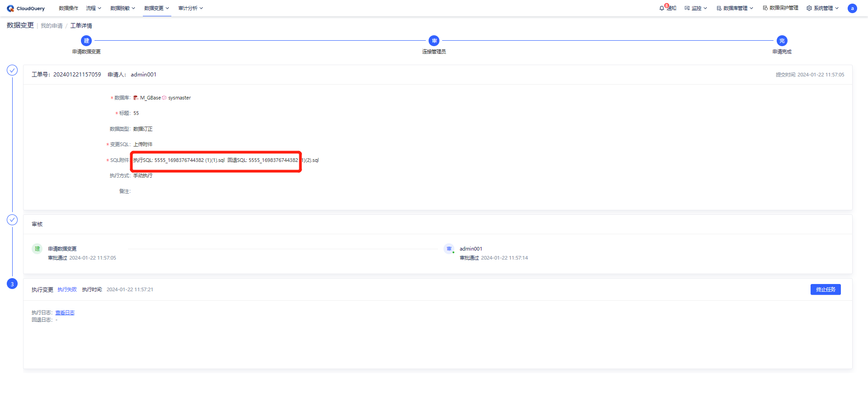Go to 我的申请 breadcrumb link
The image size is (868, 412).
(x=52, y=26)
